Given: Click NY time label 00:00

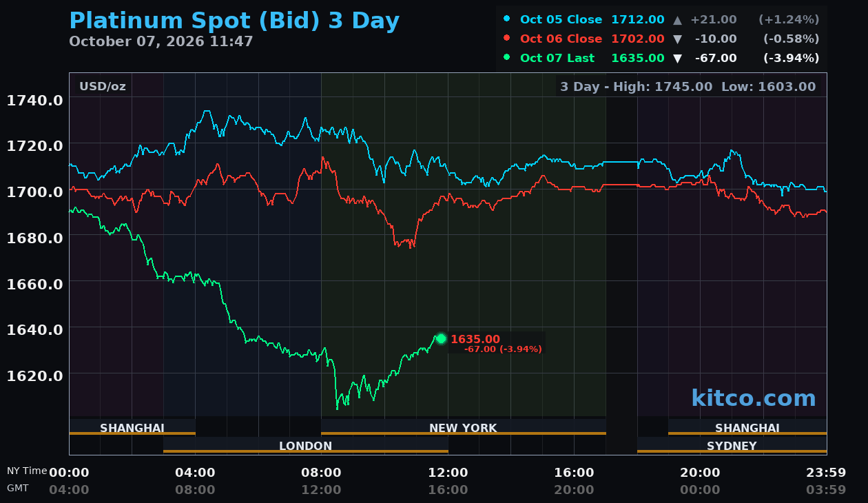Looking at the screenshot, I should [x=69, y=473].
